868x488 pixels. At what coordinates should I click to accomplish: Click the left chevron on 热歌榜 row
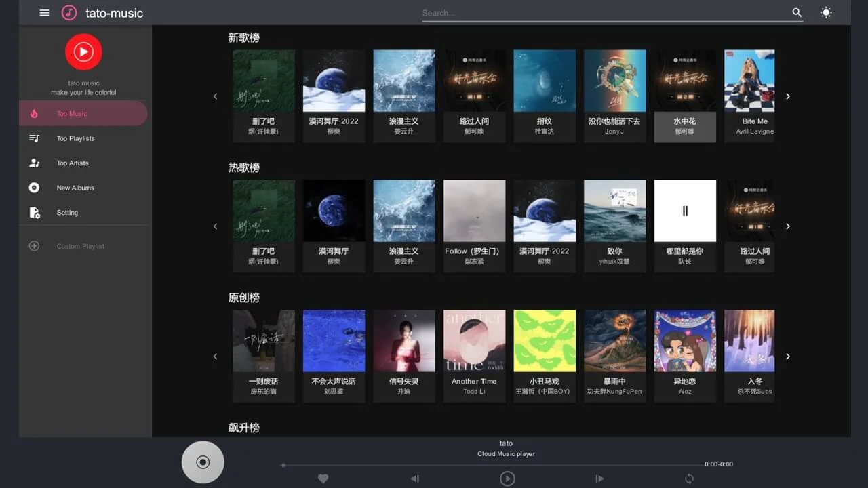tap(215, 226)
